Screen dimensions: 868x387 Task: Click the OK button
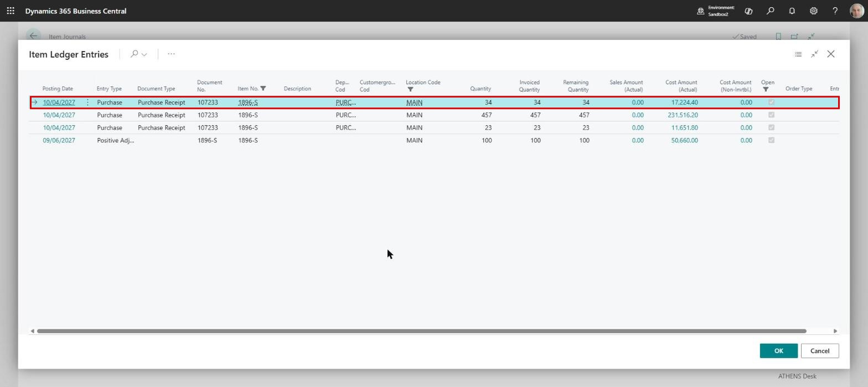(x=778, y=351)
